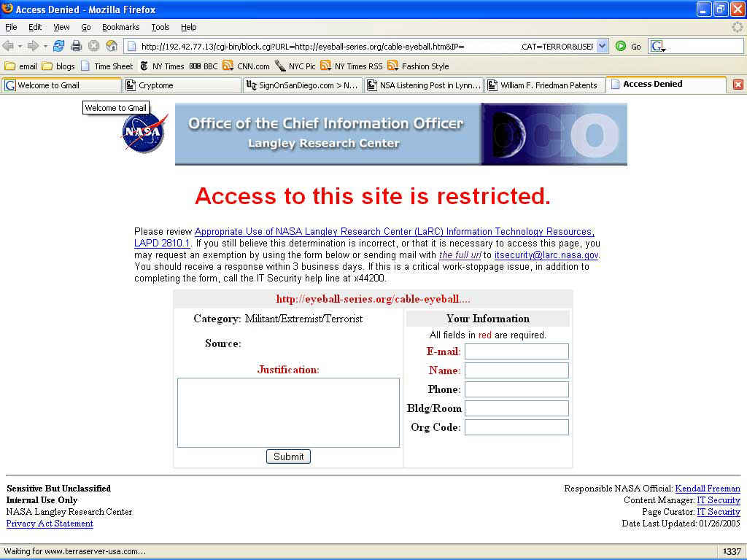Click the itsecurity@larc.nasa.gov email link

(x=546, y=255)
